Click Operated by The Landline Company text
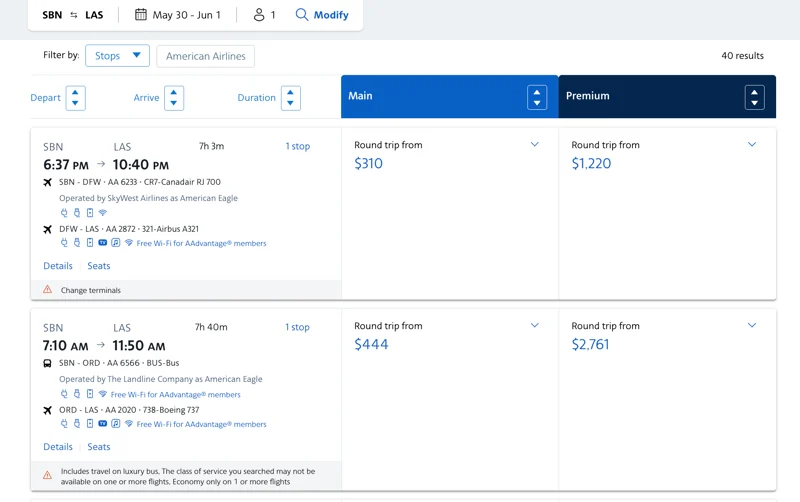The image size is (800, 502). click(161, 379)
